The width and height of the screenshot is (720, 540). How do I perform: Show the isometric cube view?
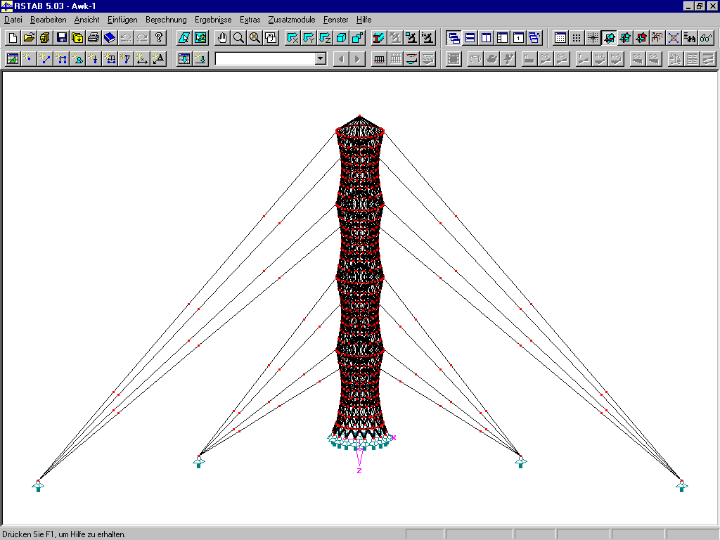click(341, 38)
